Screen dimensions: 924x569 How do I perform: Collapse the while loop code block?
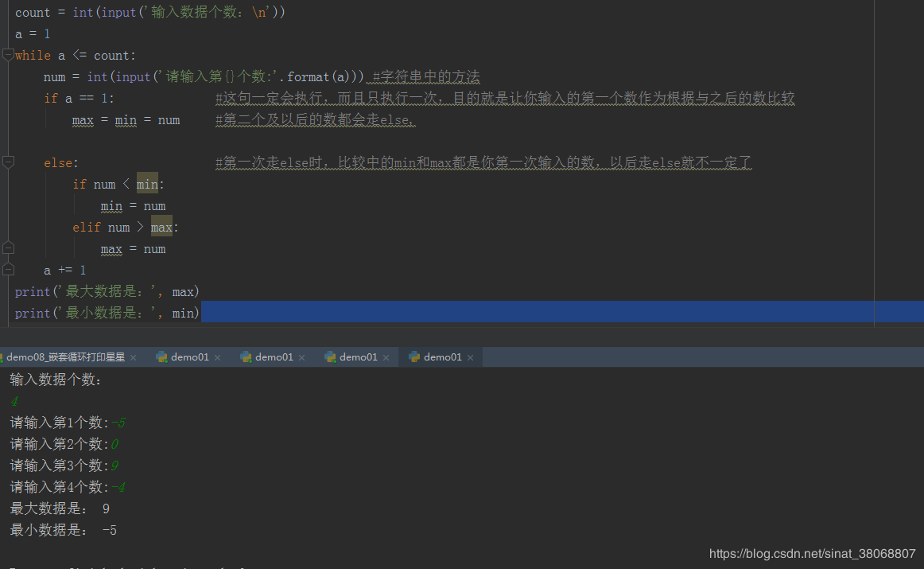coord(8,55)
